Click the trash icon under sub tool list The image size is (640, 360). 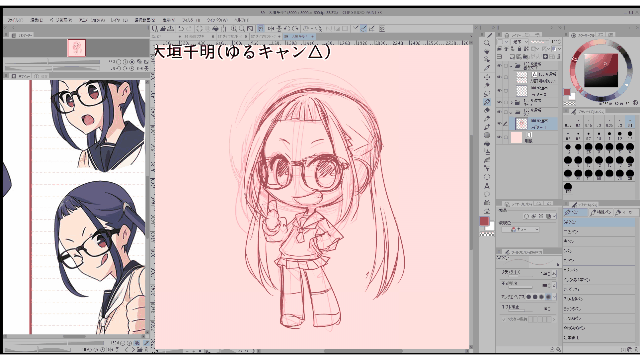(x=635, y=349)
